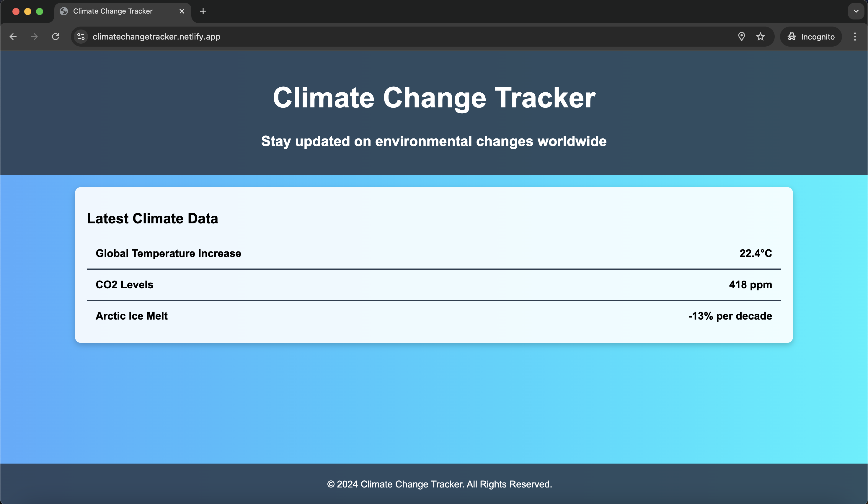
Task: Click the Global Temperature Increase row
Action: tap(168, 254)
